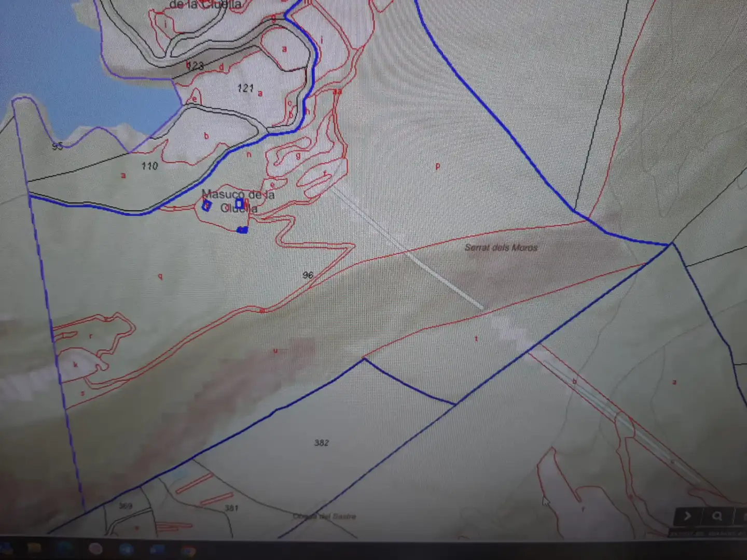Viewport: 747px width, 560px height.
Task: Select subparcel letter 't' on the map
Action: click(x=476, y=339)
